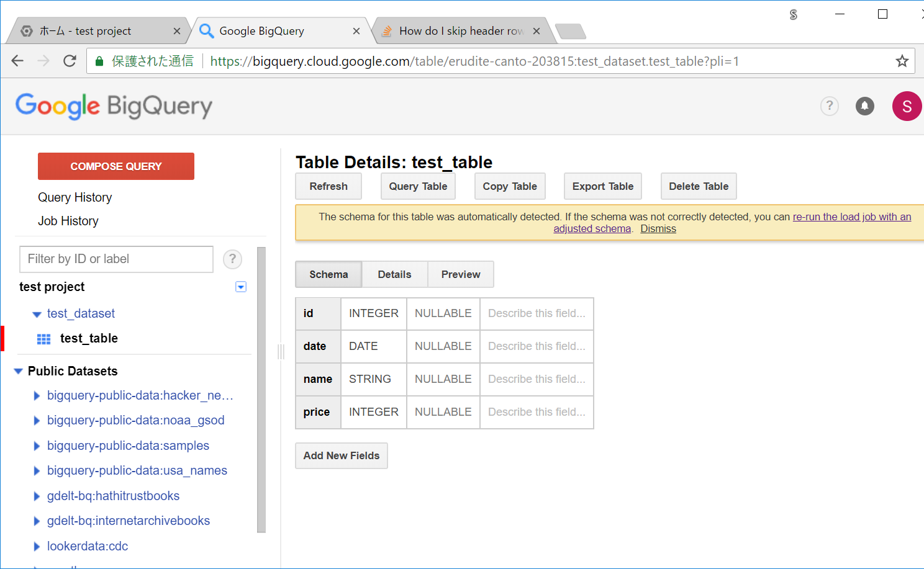
Task: Click the Google BigQuery logo
Action: click(x=114, y=106)
